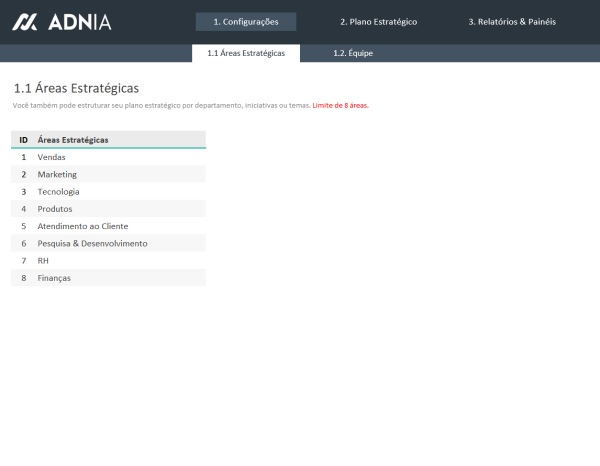The image size is (600, 466).
Task: Click the ID number 1 cell
Action: (23, 157)
